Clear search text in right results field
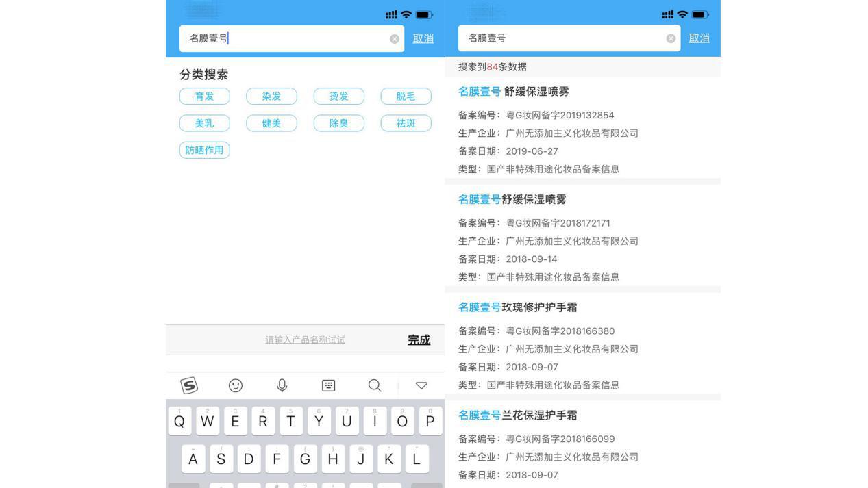The height and width of the screenshot is (488, 868). [x=671, y=39]
